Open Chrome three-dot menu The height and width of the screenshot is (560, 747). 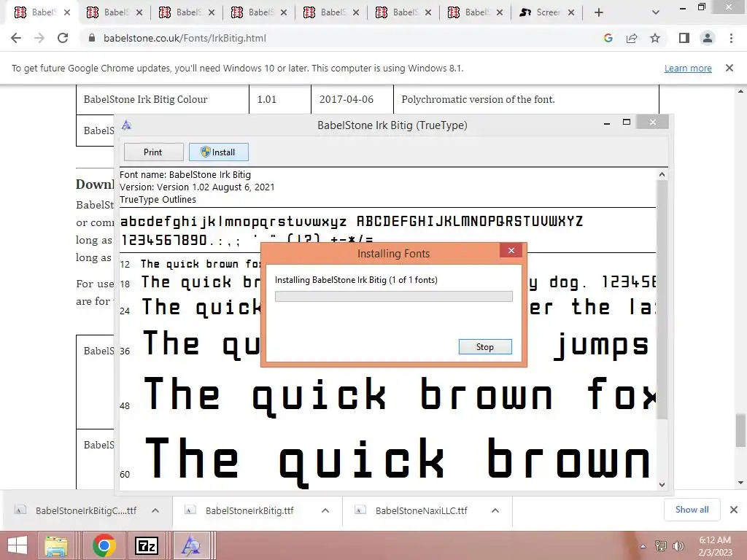(x=731, y=38)
